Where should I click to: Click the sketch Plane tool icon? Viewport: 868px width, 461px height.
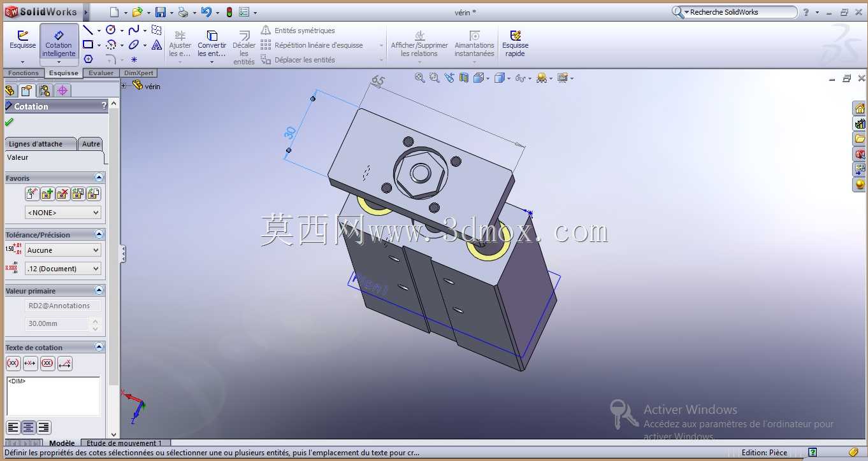point(157,30)
